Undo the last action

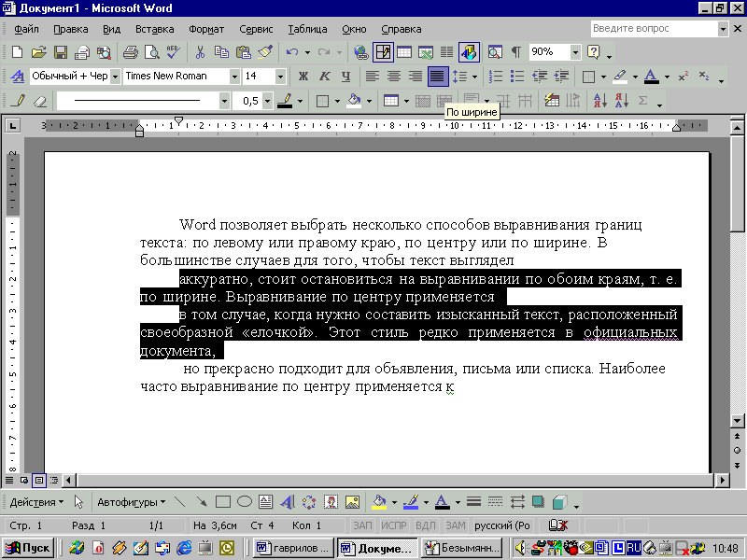pos(292,52)
